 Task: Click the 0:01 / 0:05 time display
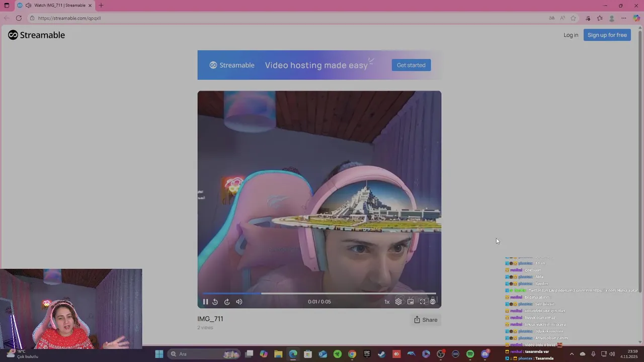click(319, 302)
